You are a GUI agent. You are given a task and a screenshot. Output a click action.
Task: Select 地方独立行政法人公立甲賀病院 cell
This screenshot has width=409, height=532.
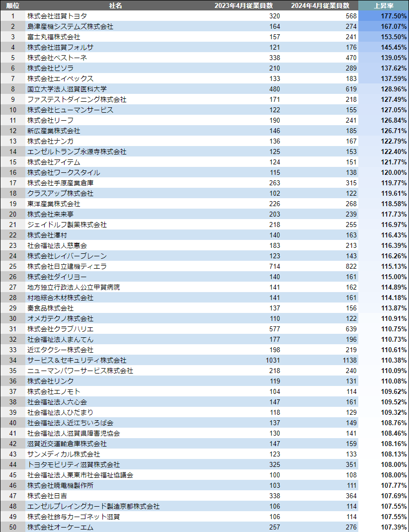(116, 288)
